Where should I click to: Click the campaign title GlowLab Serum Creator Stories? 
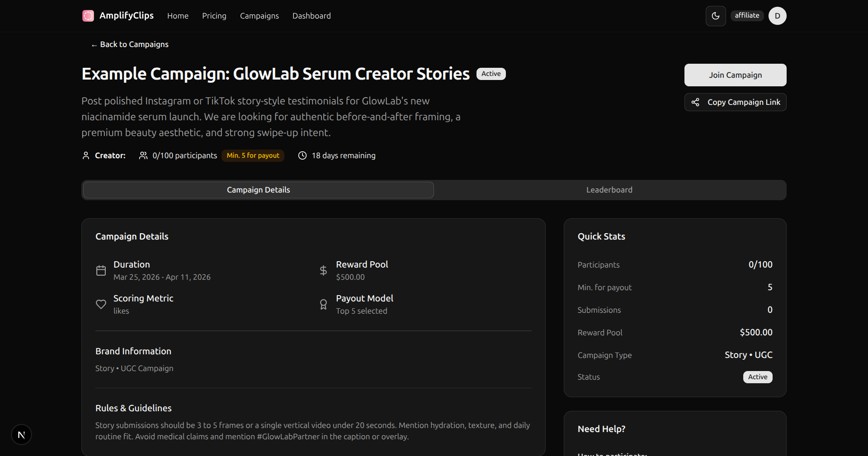[x=276, y=74]
